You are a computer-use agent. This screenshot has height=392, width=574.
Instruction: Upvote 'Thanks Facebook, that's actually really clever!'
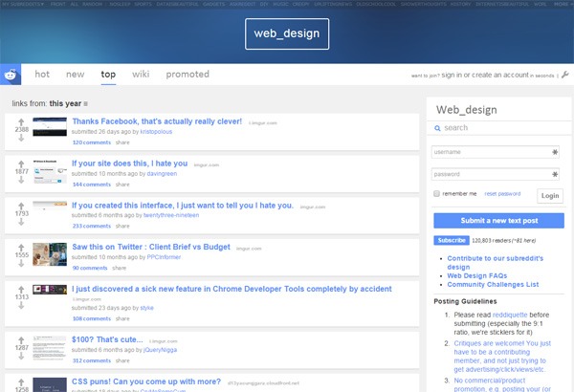(21, 122)
